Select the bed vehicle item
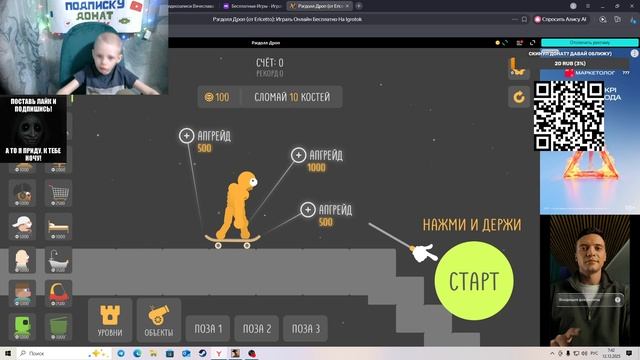This screenshot has height=360, width=640. [x=58, y=227]
